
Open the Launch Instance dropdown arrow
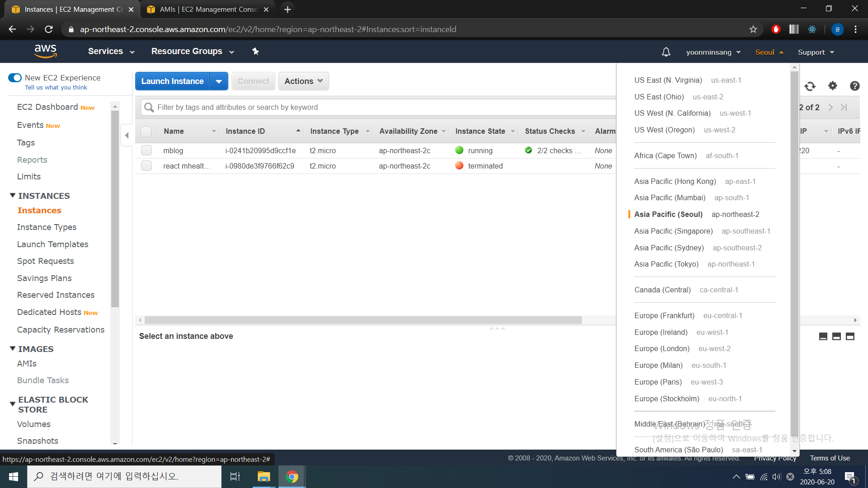click(x=219, y=81)
